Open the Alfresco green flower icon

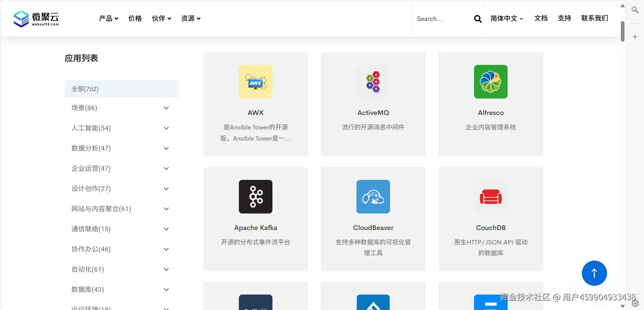click(491, 82)
